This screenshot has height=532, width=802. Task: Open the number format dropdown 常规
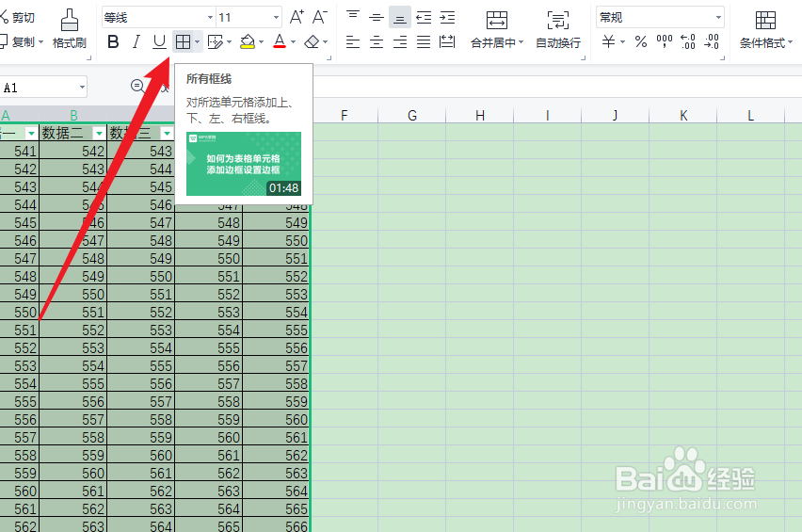[x=660, y=18]
